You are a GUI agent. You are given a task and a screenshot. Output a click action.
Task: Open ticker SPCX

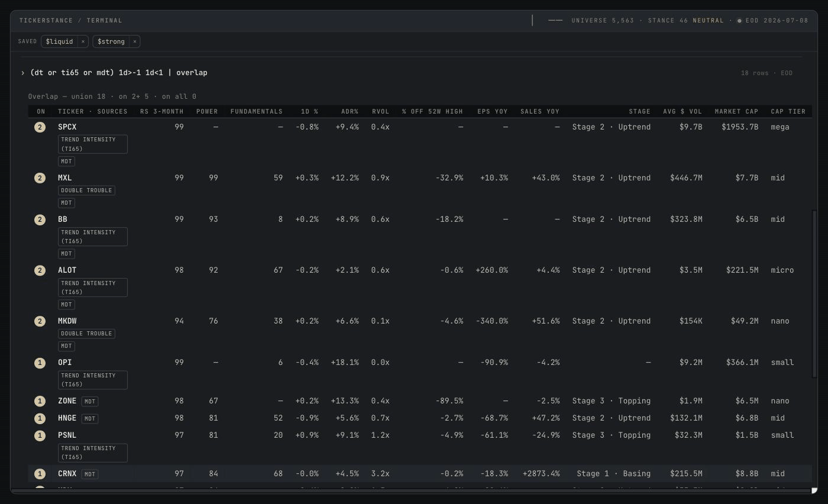[x=67, y=127]
